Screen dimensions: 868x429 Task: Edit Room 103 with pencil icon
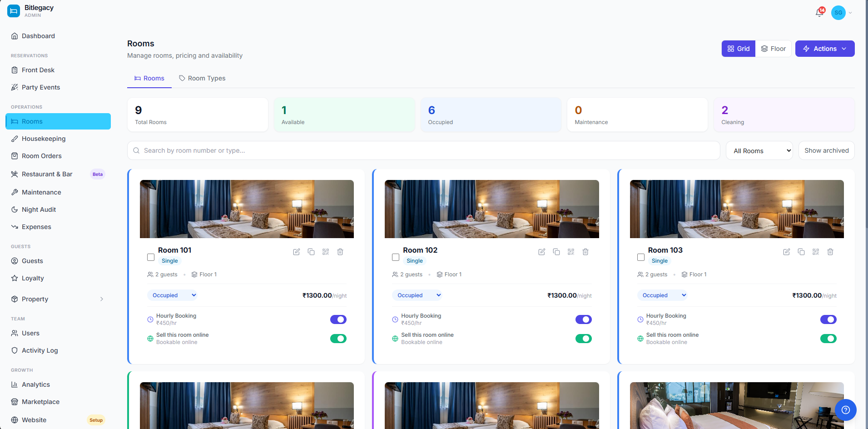787,252
